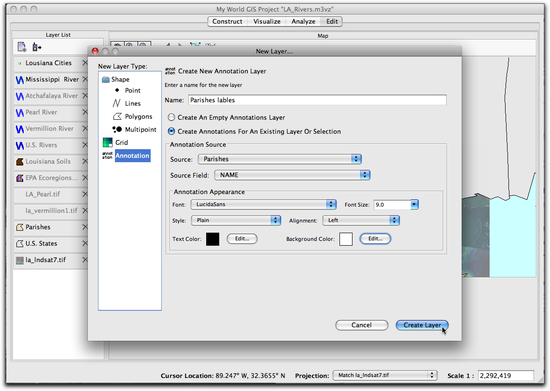Remove the Lousiana Cities layer with its X

(85, 63)
